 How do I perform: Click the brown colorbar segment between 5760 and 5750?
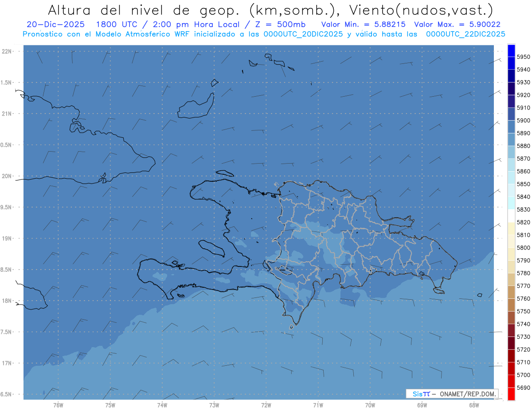[x=511, y=305]
